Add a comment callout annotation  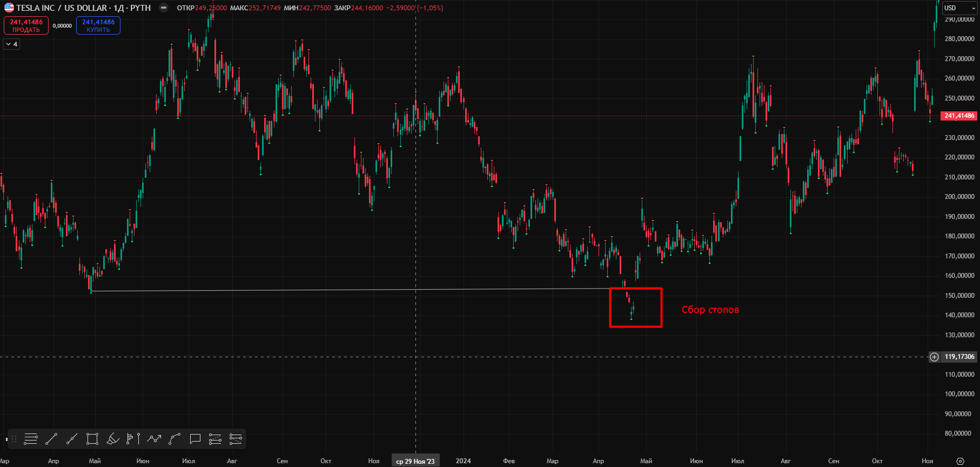(195, 439)
